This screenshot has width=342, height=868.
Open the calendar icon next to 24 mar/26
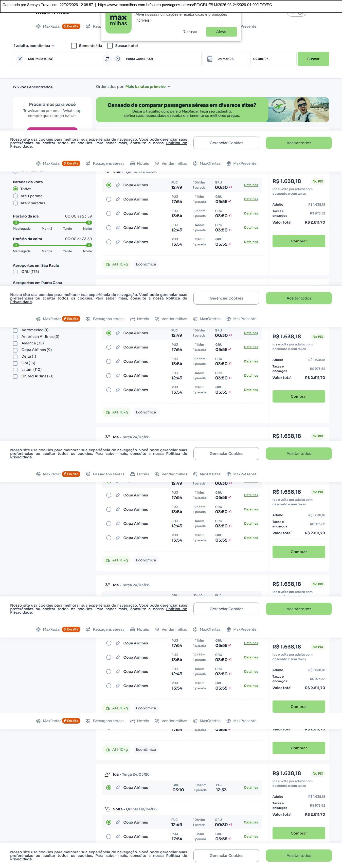coord(209,59)
